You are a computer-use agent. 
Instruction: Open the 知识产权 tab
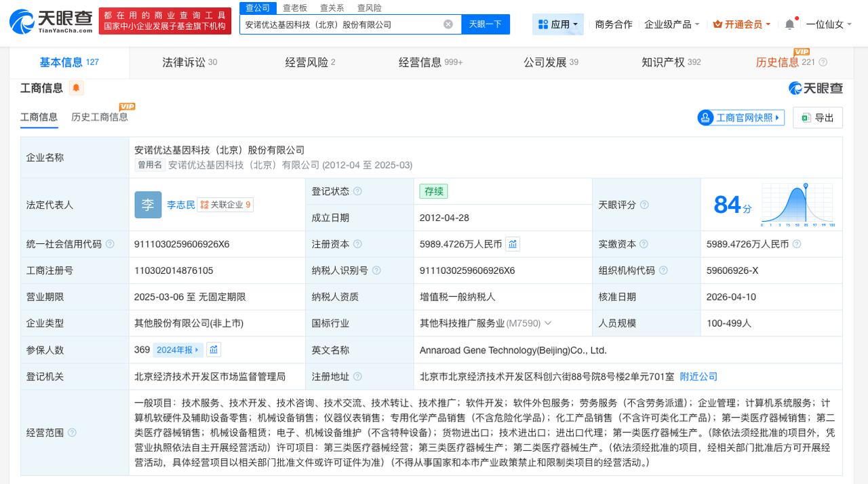[x=671, y=62]
